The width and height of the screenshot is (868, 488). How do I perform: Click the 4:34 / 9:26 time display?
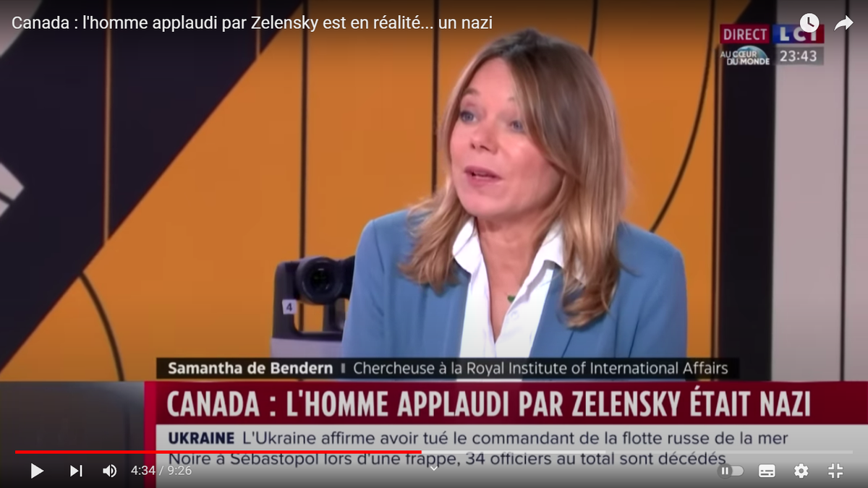tap(161, 471)
